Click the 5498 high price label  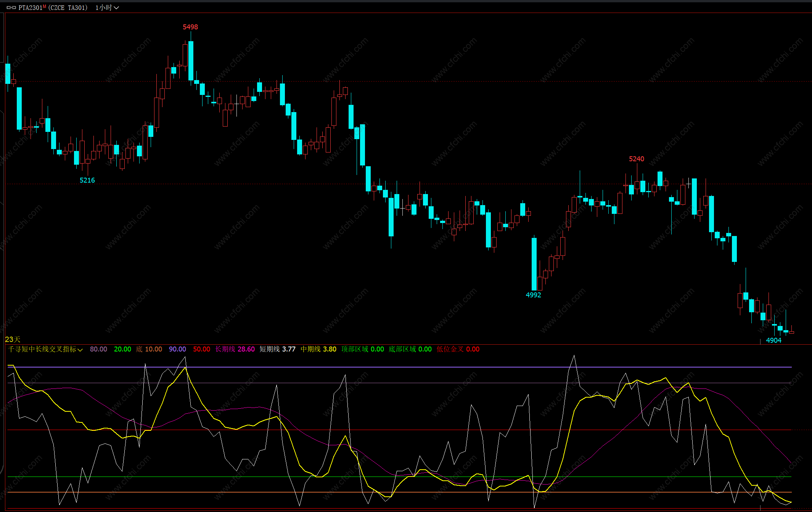point(190,27)
